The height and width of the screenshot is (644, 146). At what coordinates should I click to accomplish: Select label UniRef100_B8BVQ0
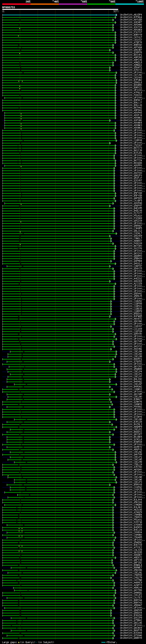point(131,45)
